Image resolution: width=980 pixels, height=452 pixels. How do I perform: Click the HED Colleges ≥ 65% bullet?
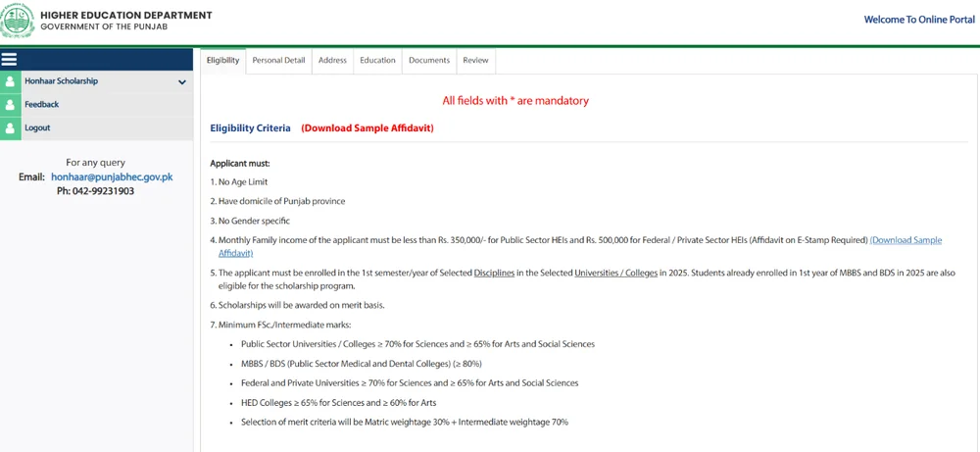[x=339, y=402]
